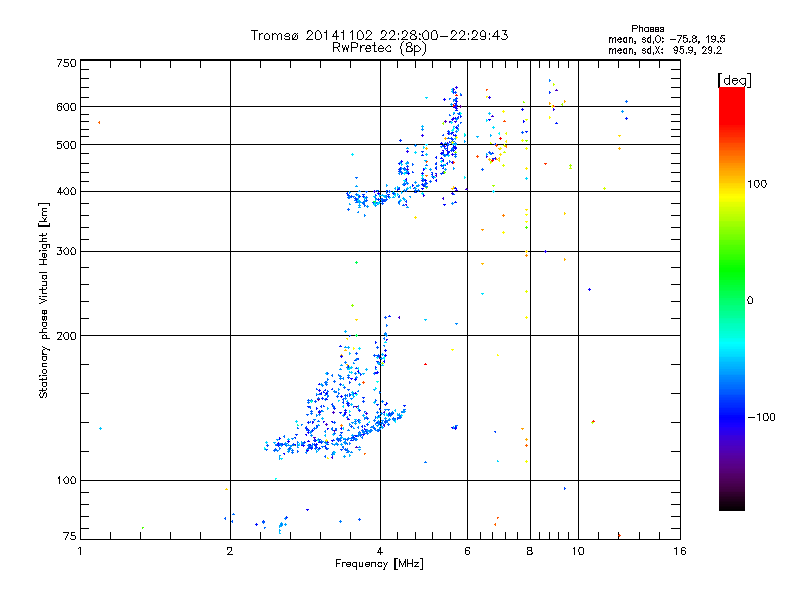Click the y-axis tick label '300'
The height and width of the screenshot is (600, 800).
66,252
